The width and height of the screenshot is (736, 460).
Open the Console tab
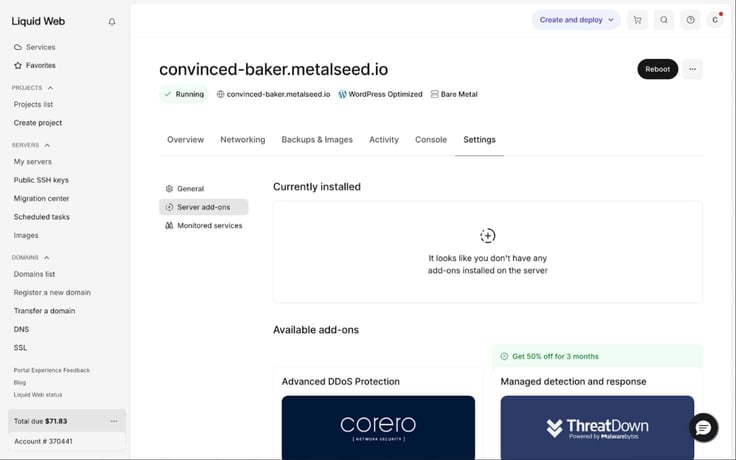(x=431, y=139)
